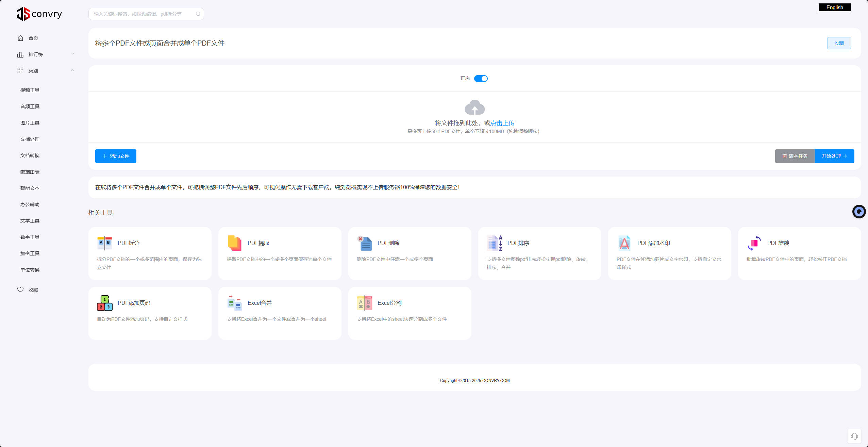Click the Excel合并 merge icon
The height and width of the screenshot is (447, 868).
[x=234, y=303]
